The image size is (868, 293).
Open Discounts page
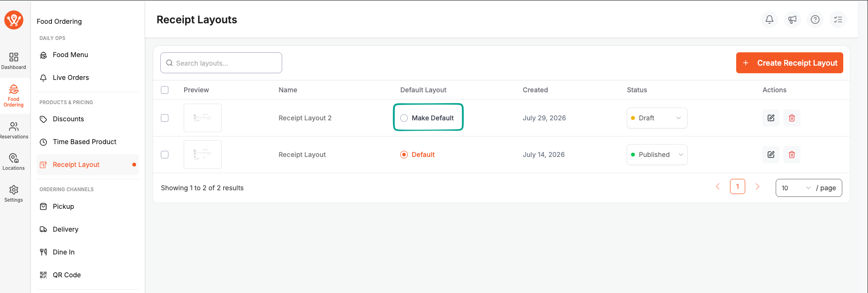point(88,119)
